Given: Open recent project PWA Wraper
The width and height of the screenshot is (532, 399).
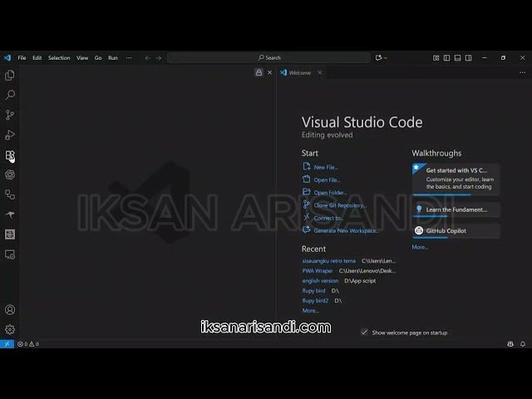Looking at the screenshot, I should pyautogui.click(x=318, y=270).
